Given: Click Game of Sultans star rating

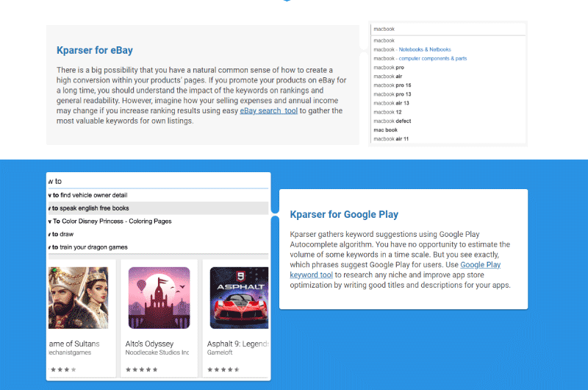Looking at the screenshot, I should pyautogui.click(x=62, y=369).
